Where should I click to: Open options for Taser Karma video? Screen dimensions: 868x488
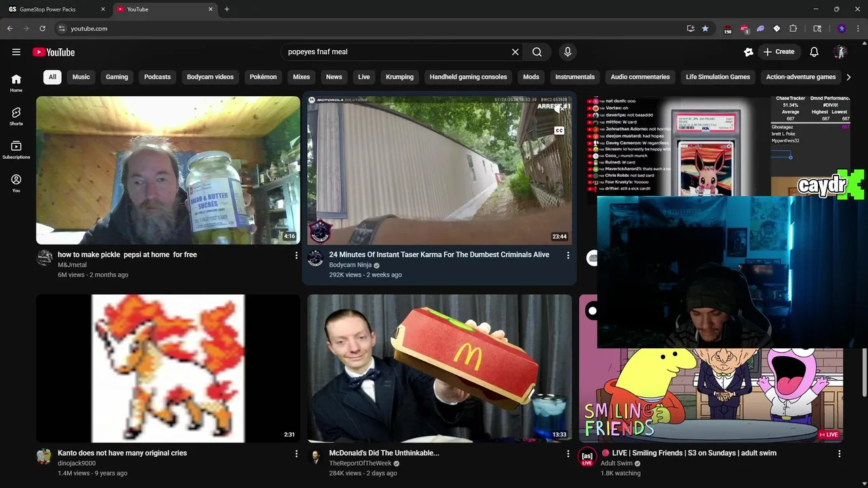(568, 255)
